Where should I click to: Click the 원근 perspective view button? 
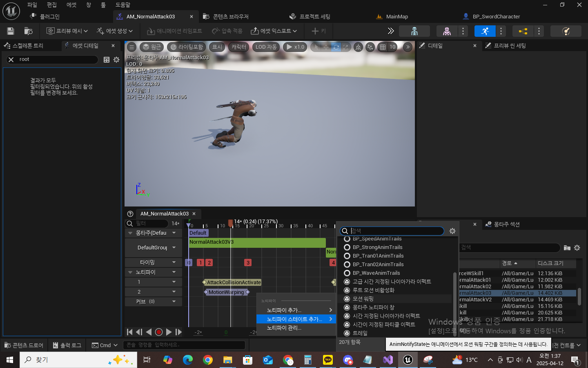pos(151,47)
